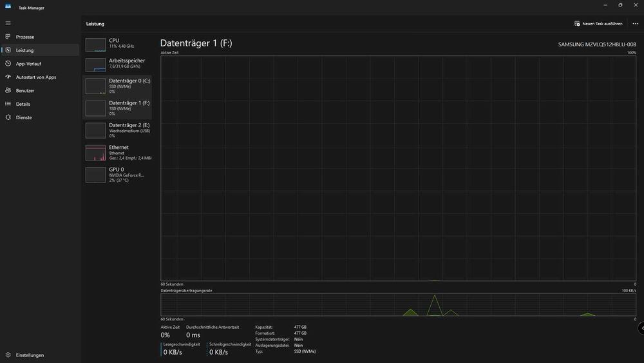Click the SAMSUNG MZVLQ512HBLU-00B model text

point(597,44)
